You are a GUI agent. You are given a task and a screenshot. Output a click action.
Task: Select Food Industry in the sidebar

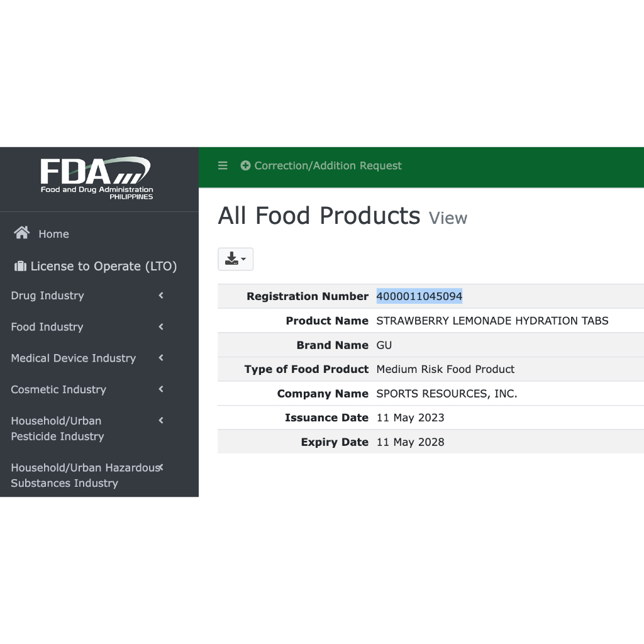pos(47,327)
